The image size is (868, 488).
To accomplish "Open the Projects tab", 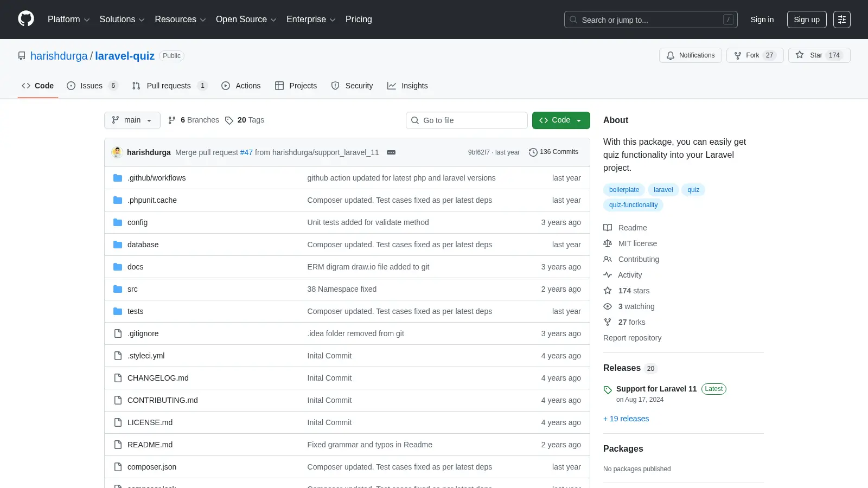I will point(296,86).
